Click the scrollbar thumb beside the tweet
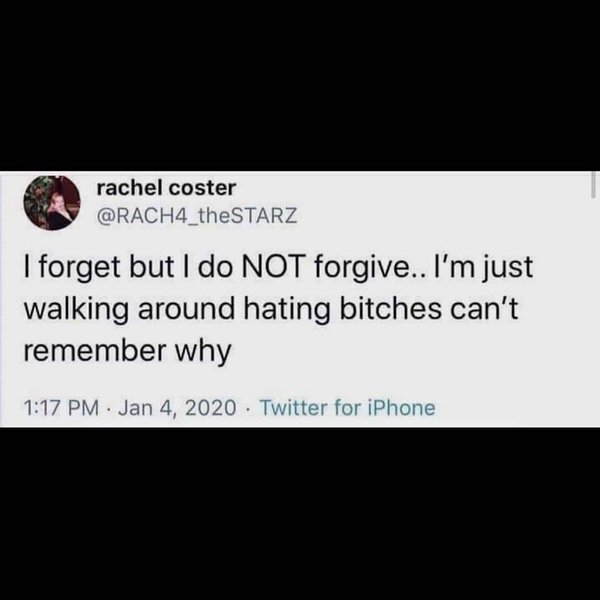600x600 pixels. pos(593,186)
